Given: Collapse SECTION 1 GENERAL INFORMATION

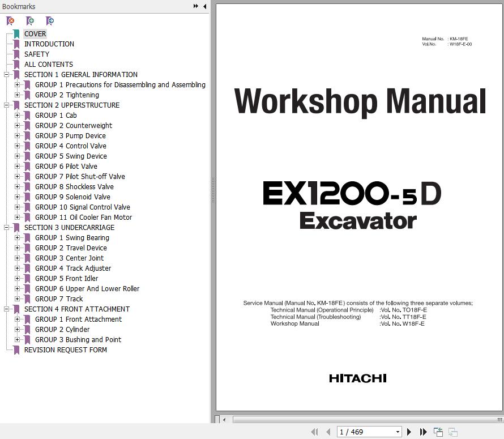Looking at the screenshot, I should pyautogui.click(x=6, y=75).
